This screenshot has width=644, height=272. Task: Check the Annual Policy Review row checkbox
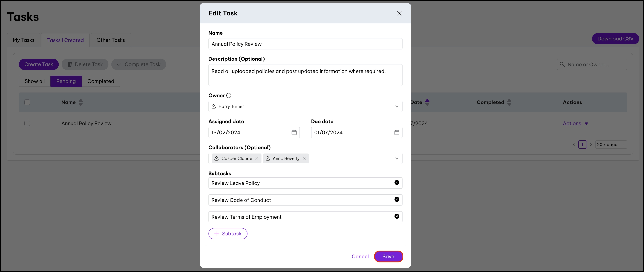[x=27, y=123]
